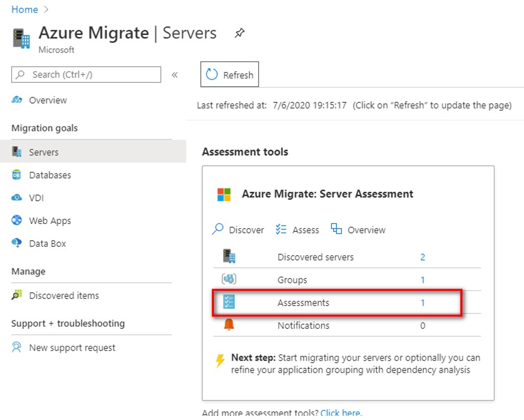Click the Overview squares icon on card

pos(336,229)
